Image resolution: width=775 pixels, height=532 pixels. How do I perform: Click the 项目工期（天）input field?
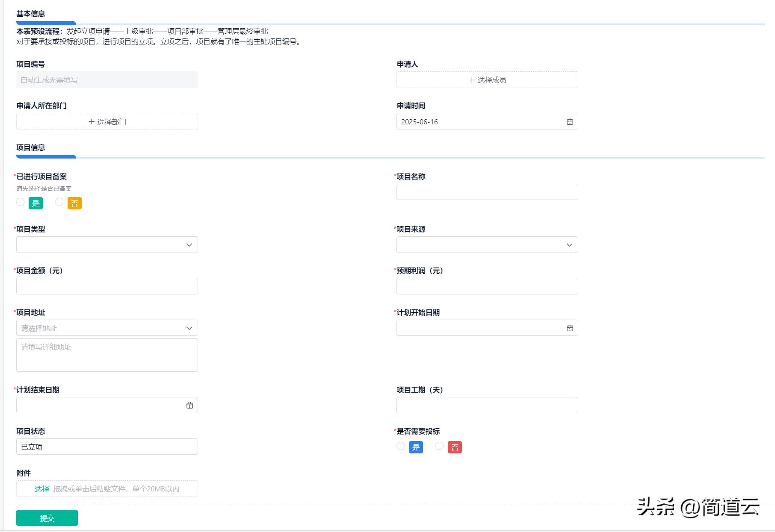click(x=487, y=405)
